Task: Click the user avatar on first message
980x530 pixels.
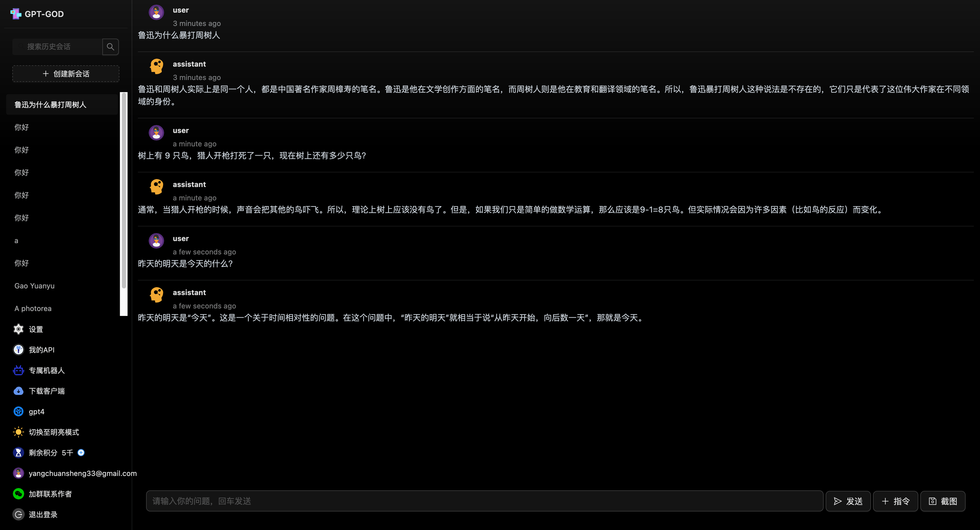Action: [156, 12]
